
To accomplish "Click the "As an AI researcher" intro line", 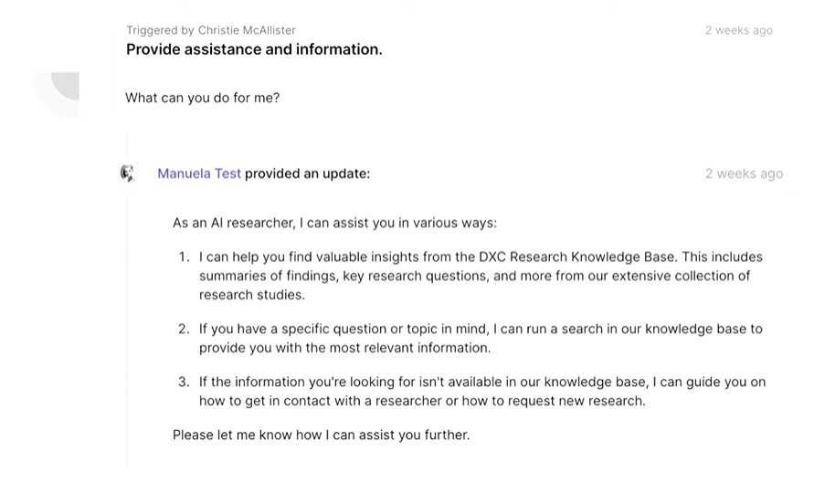I will coord(334,223).
